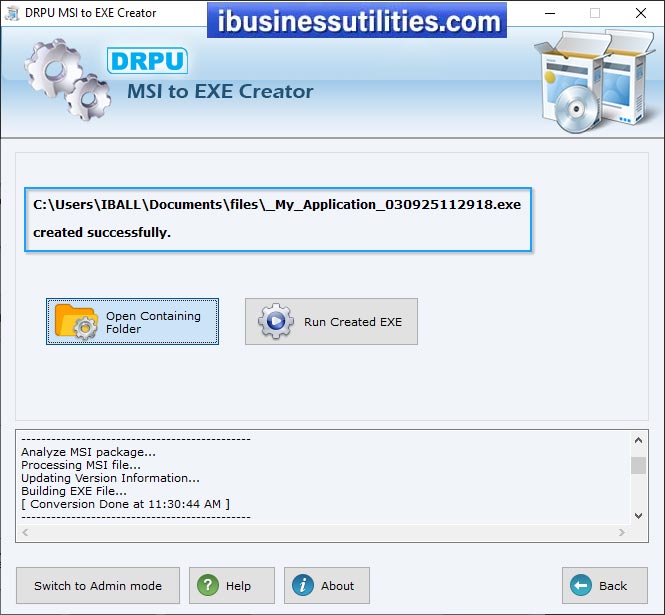
Task: Click 'Updating Version Information...' log line
Action: [x=110, y=478]
